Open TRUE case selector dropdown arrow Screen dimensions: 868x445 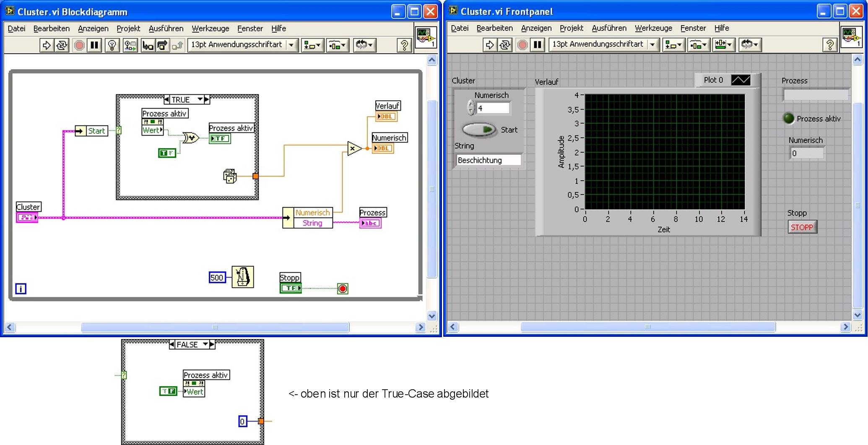200,99
